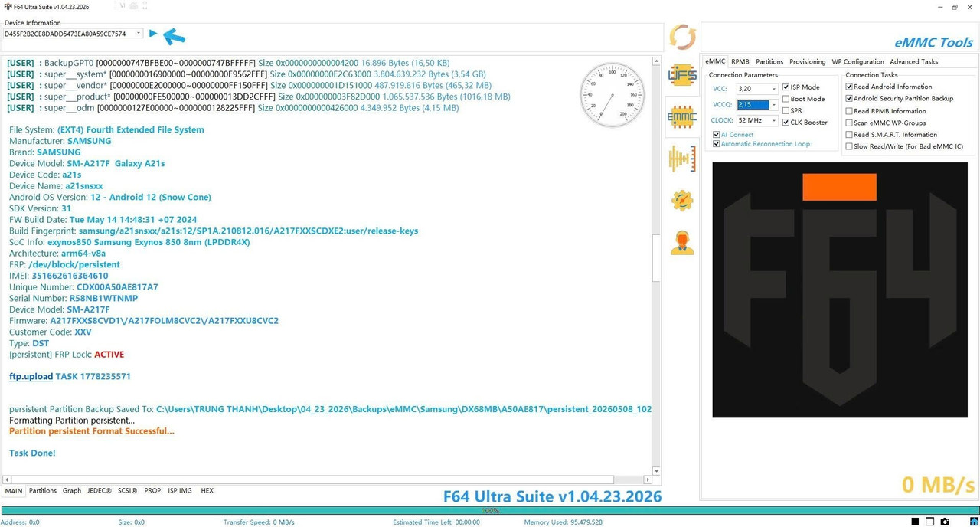Click the IMEI value 351662616364610
Image resolution: width=980 pixels, height=527 pixels.
[x=70, y=276]
